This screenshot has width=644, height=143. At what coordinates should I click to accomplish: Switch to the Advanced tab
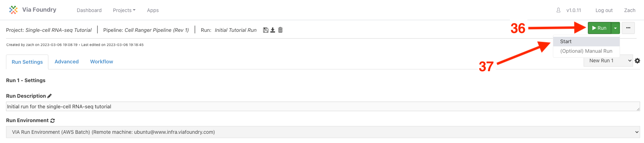click(x=67, y=62)
